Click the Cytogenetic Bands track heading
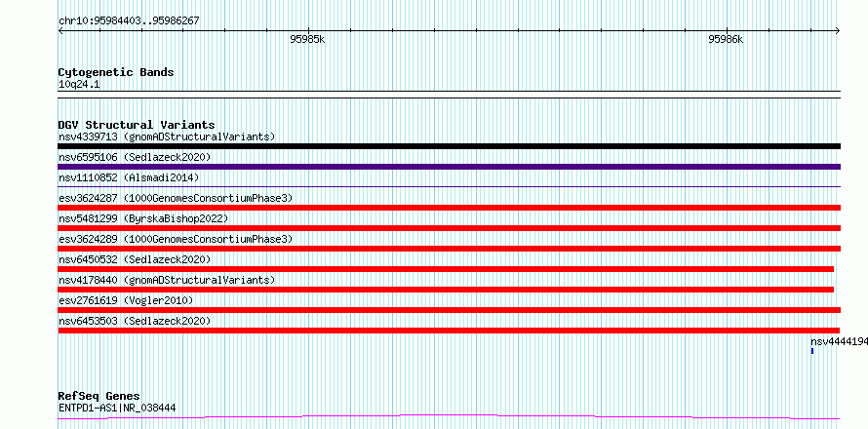 (116, 72)
